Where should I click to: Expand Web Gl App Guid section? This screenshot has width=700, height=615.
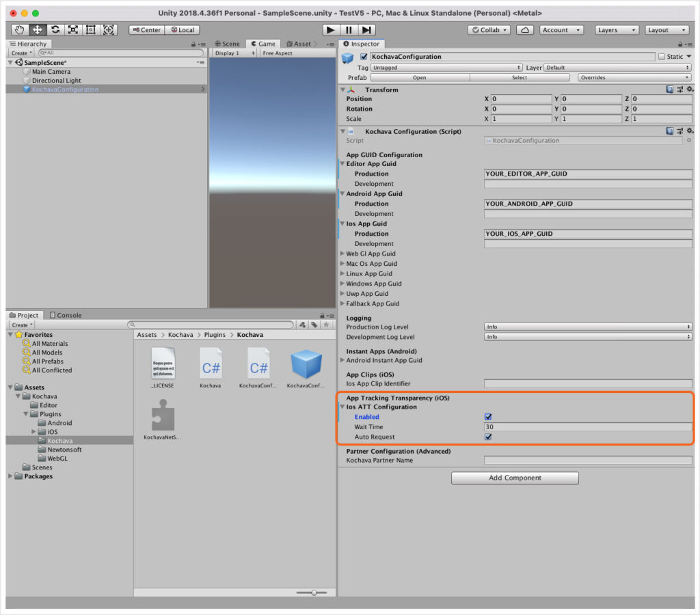(342, 254)
